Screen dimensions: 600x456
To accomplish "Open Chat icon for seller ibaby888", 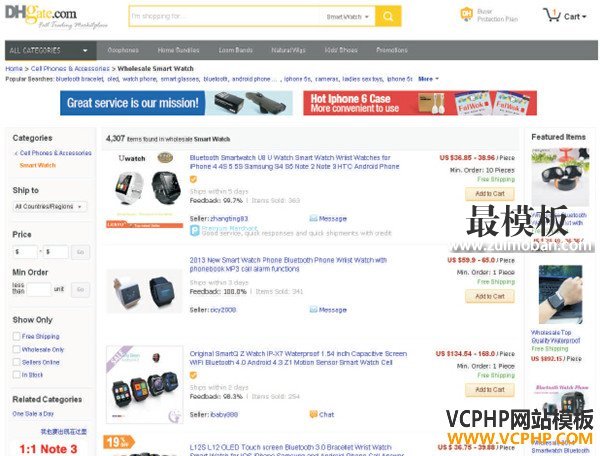I will tap(313, 414).
